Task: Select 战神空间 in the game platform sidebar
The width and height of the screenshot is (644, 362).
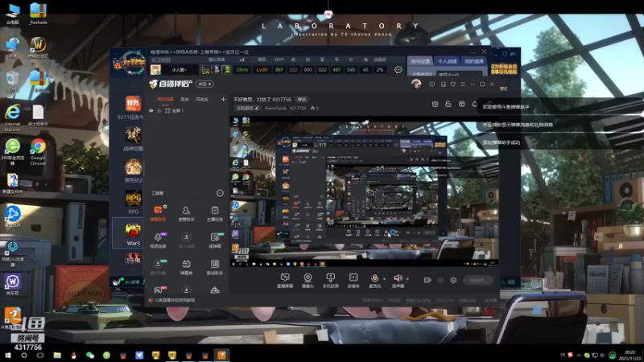Action: pos(133,138)
